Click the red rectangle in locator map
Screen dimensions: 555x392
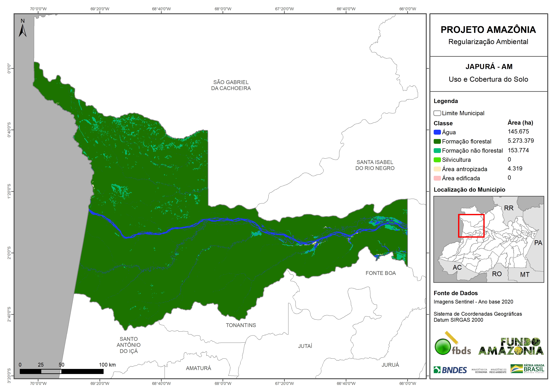[471, 226]
